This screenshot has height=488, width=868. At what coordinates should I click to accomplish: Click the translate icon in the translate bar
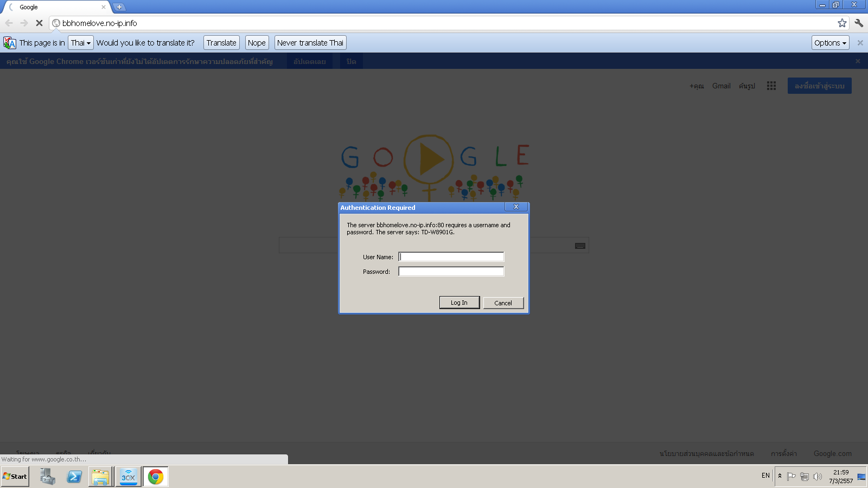click(x=10, y=43)
